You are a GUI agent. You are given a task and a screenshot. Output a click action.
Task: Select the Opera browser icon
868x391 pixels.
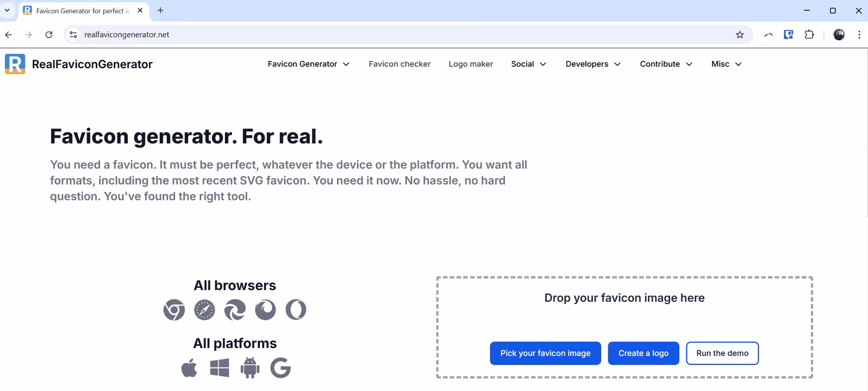pyautogui.click(x=296, y=310)
